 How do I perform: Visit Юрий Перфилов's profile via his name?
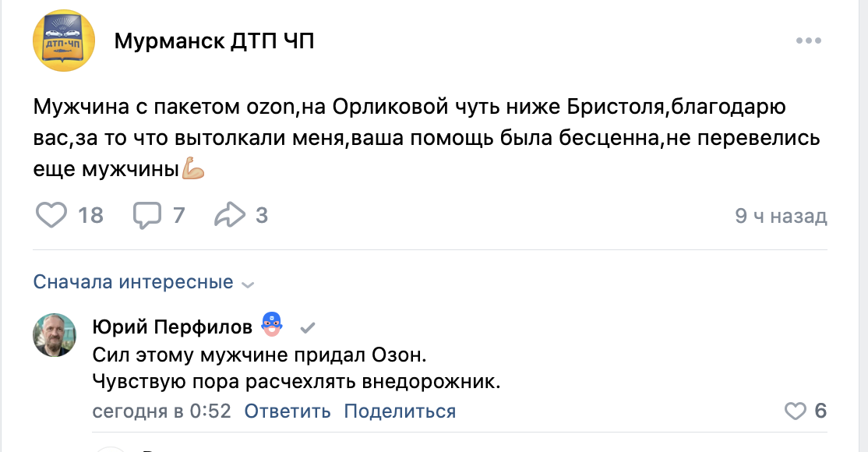172,326
